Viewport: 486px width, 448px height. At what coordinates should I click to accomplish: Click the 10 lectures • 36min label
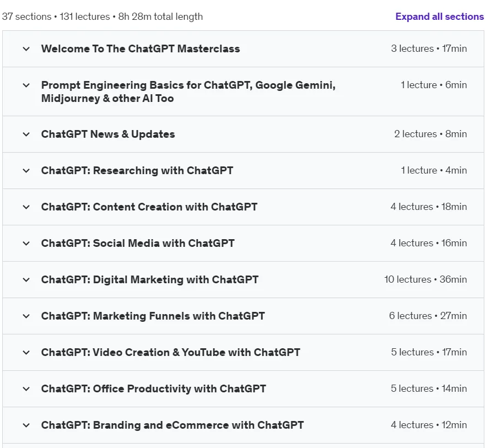(425, 279)
